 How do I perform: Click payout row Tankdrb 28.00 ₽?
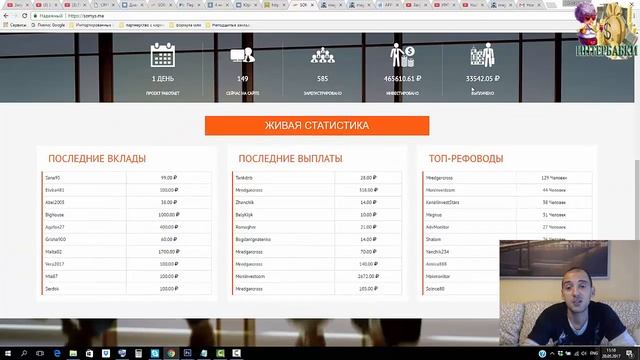click(317, 178)
